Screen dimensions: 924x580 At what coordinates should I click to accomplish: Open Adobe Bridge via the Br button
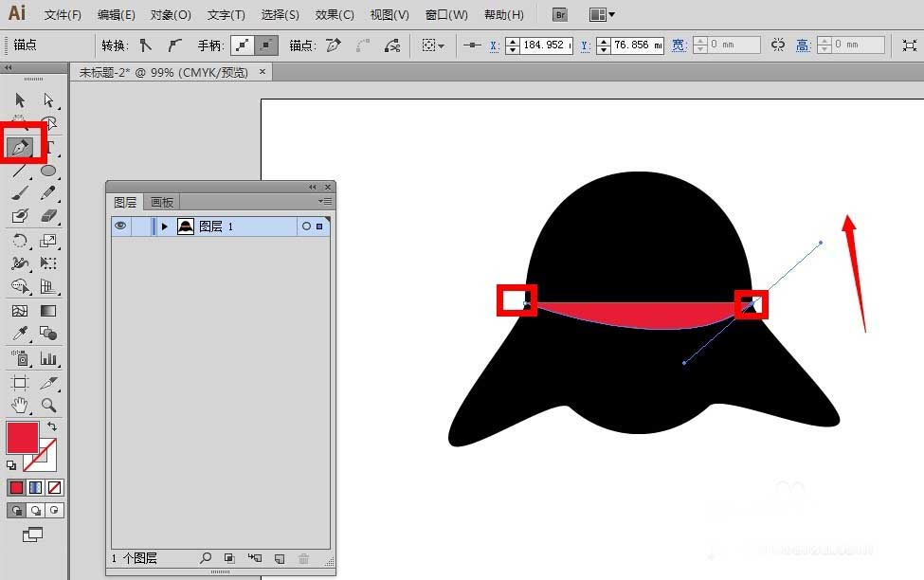[560, 15]
